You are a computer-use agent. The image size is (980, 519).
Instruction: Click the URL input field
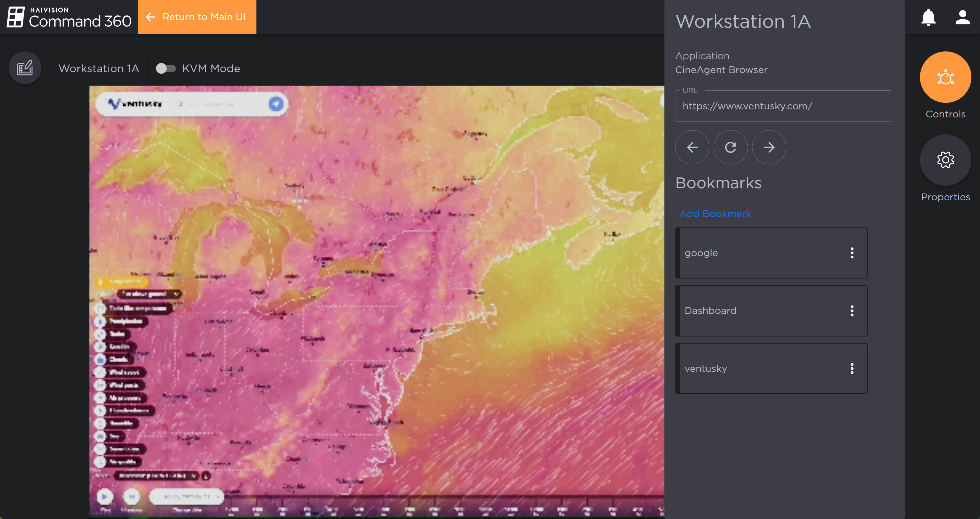(783, 106)
